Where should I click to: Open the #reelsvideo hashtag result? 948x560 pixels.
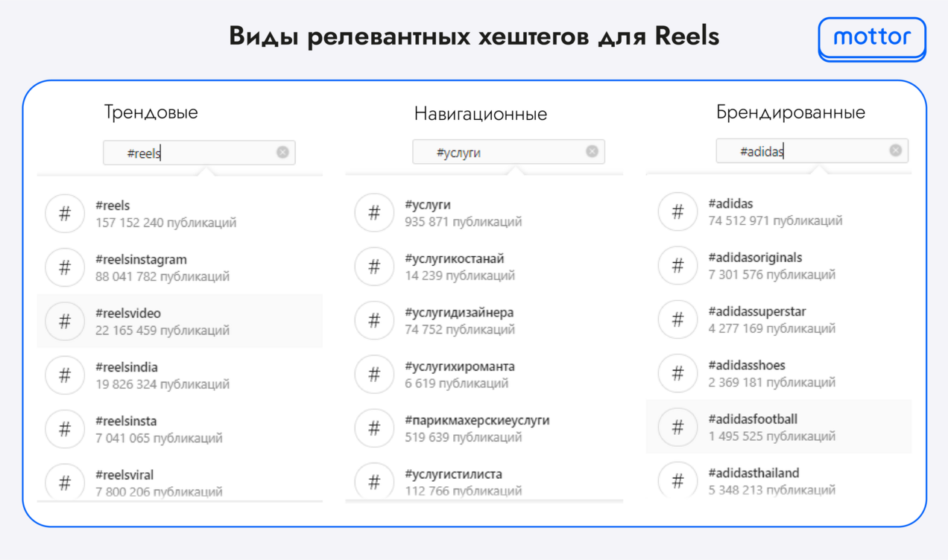pos(180,321)
